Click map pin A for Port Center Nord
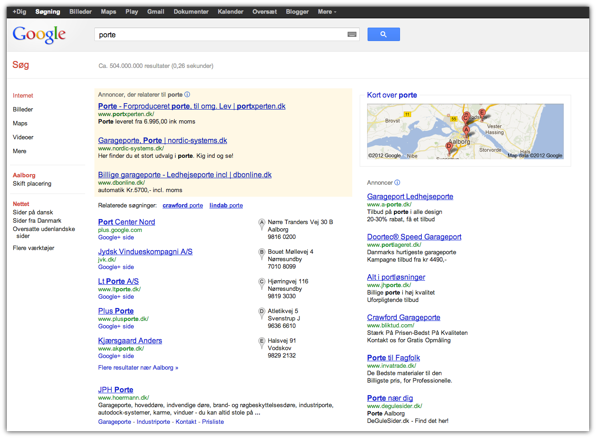The image size is (596, 438). coord(262,224)
